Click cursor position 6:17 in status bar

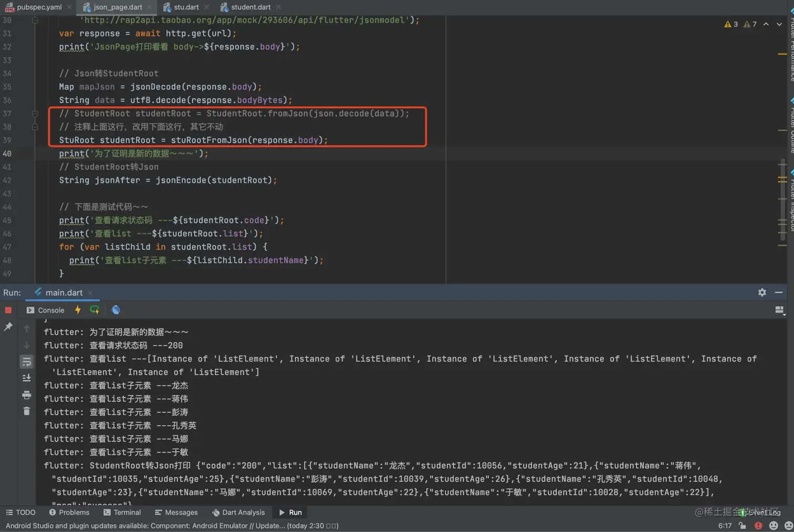click(725, 526)
